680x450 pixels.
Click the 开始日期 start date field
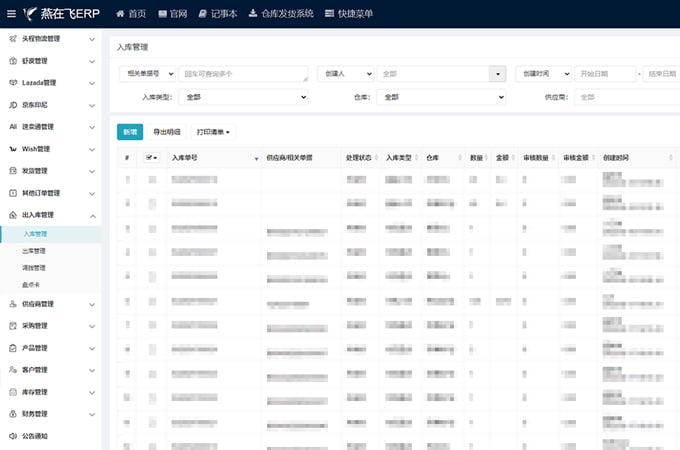tap(604, 73)
